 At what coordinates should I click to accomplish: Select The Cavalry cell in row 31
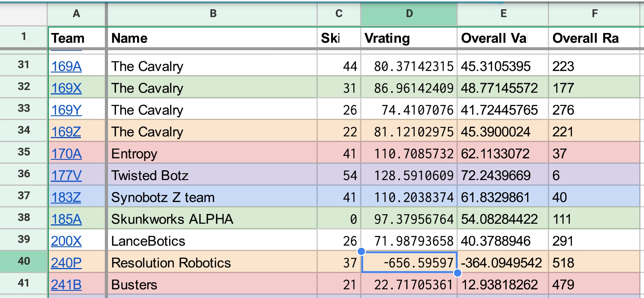[212, 66]
